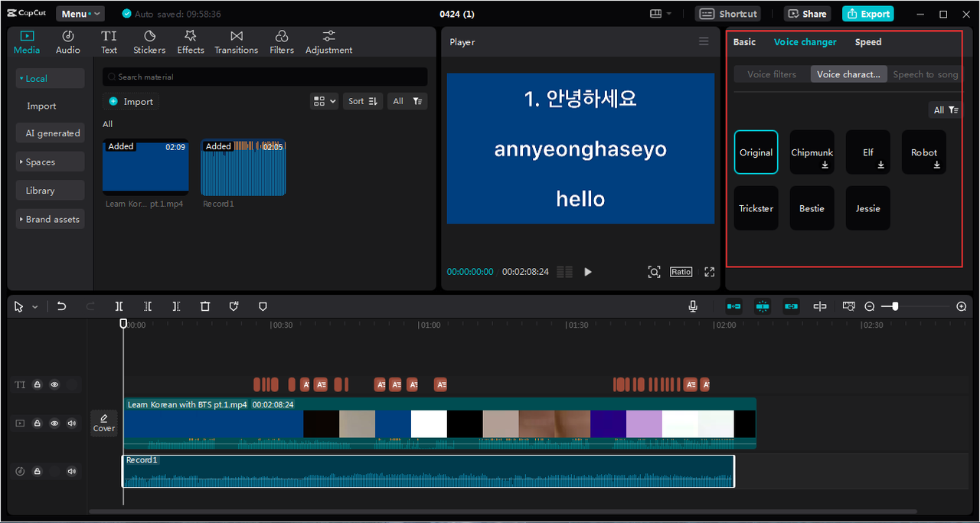Lock the main video track
This screenshot has width=980, height=523.
(x=37, y=423)
